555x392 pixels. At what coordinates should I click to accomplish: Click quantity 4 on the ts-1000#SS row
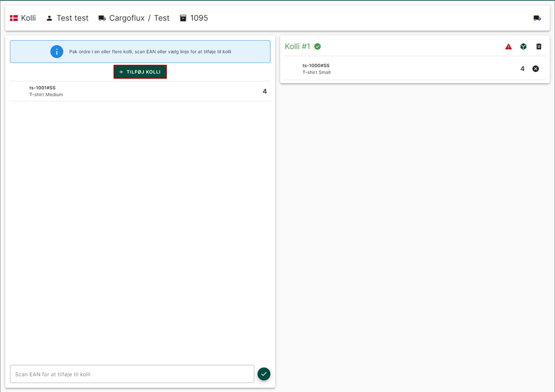[x=522, y=69]
